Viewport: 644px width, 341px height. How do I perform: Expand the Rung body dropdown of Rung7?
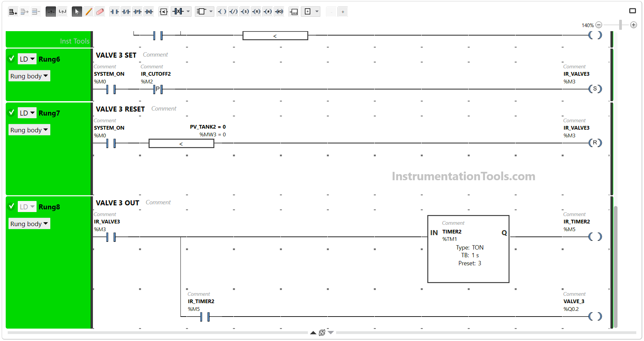coord(30,130)
